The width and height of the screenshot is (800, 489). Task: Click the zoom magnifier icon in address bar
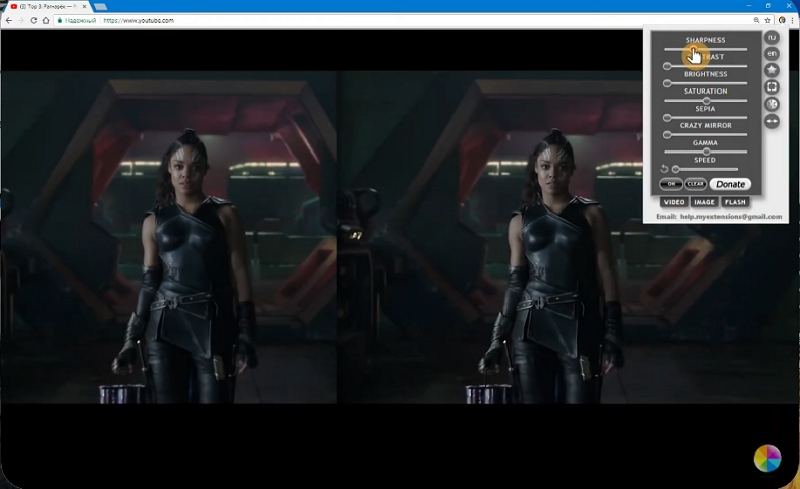tap(756, 20)
